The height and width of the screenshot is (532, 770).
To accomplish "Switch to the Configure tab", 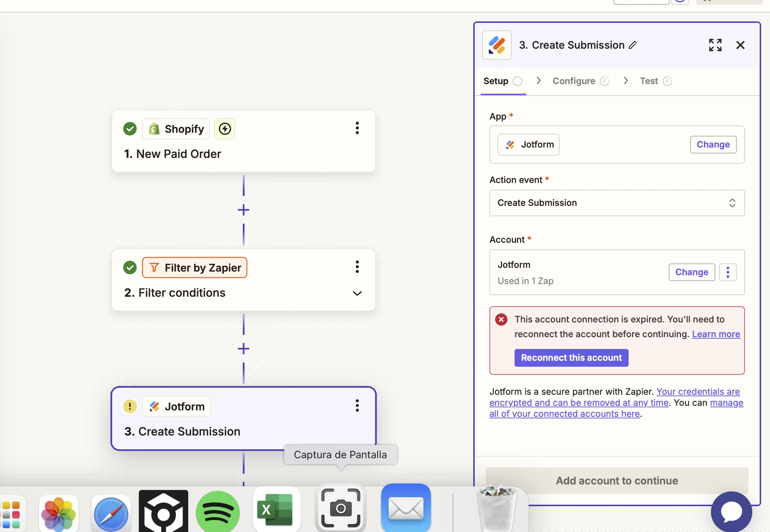I will coord(573,81).
